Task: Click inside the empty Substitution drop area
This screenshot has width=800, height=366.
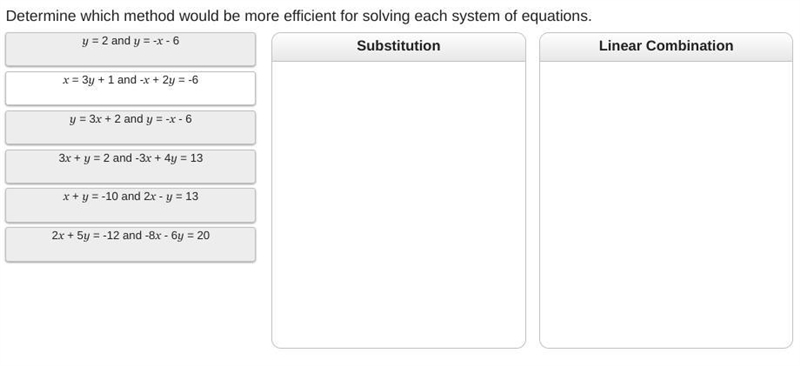Action: (398, 204)
